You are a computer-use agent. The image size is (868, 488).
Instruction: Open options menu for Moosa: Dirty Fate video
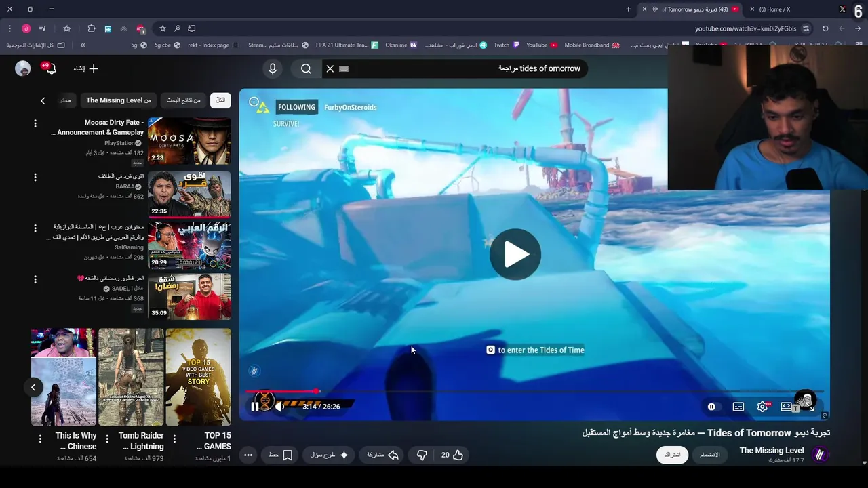pyautogui.click(x=35, y=123)
